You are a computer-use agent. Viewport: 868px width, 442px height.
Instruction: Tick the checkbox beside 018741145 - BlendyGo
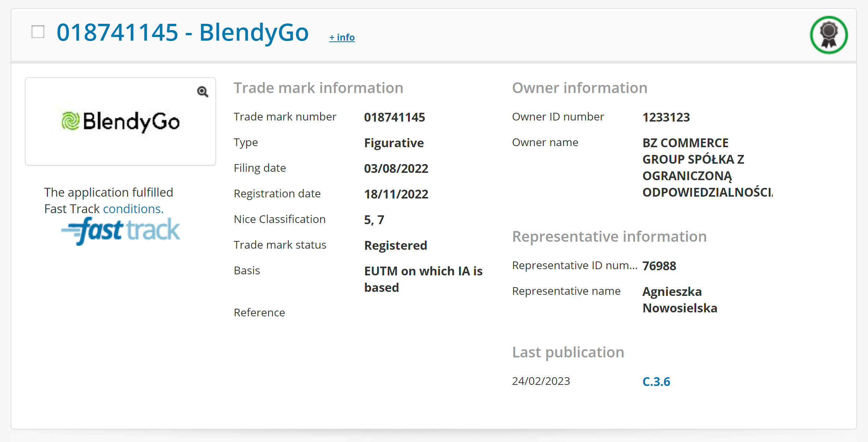[38, 32]
